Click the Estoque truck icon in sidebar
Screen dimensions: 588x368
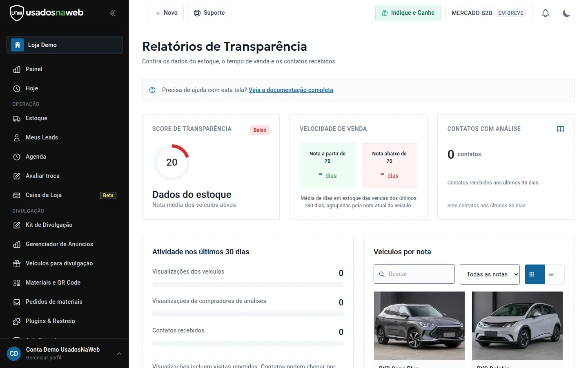(17, 119)
